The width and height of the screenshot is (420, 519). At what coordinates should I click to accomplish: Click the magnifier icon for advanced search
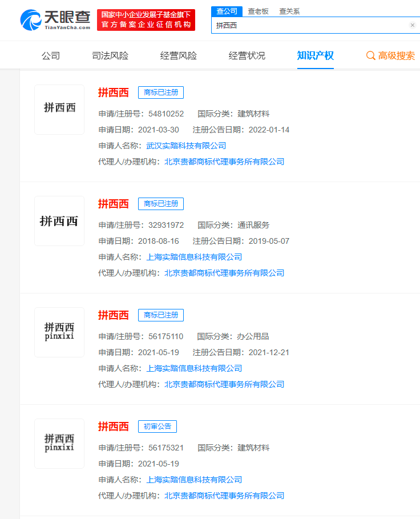[370, 56]
